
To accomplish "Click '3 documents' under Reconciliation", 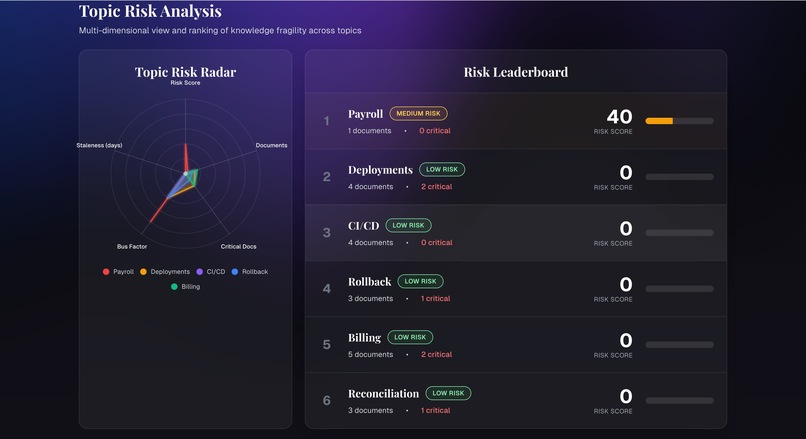I will coord(371,410).
